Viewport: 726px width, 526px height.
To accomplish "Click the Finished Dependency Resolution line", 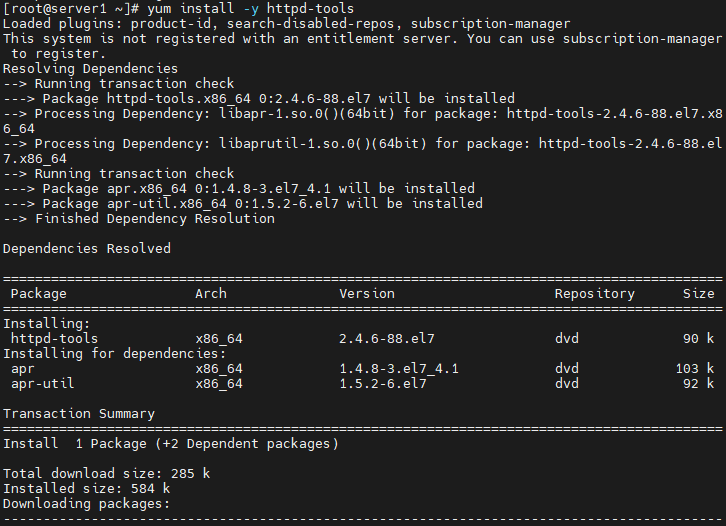I will (139, 219).
